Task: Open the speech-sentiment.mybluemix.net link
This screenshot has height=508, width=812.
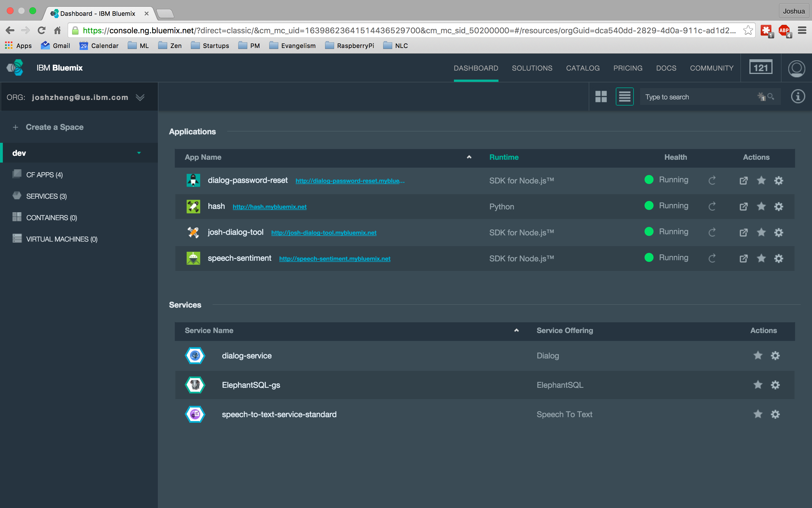Action: [x=335, y=259]
